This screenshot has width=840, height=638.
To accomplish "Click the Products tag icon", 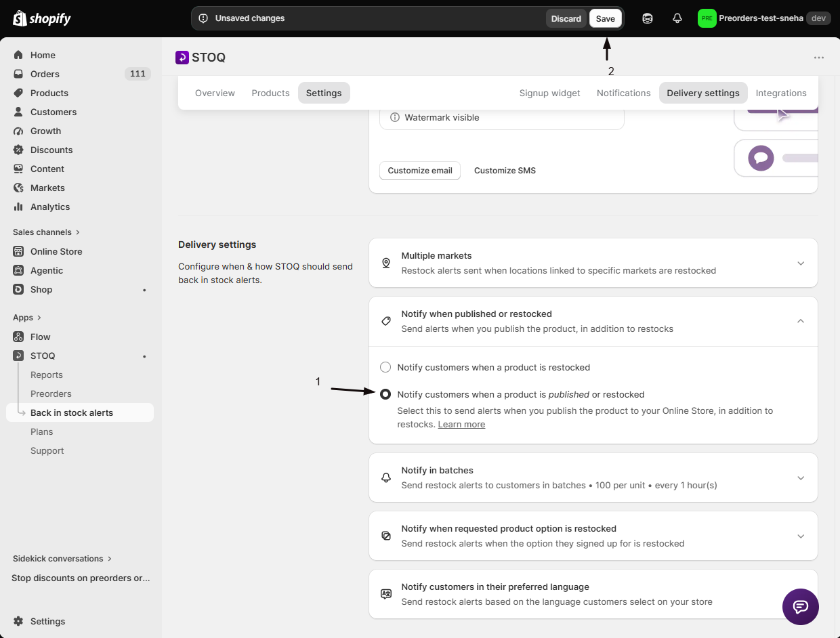I will pos(18,93).
